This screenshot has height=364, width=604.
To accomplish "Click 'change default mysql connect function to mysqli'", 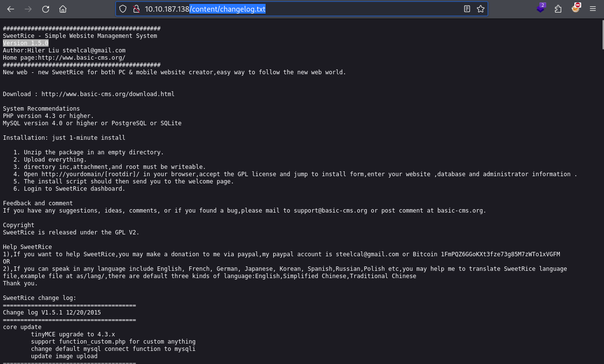I will [113, 349].
